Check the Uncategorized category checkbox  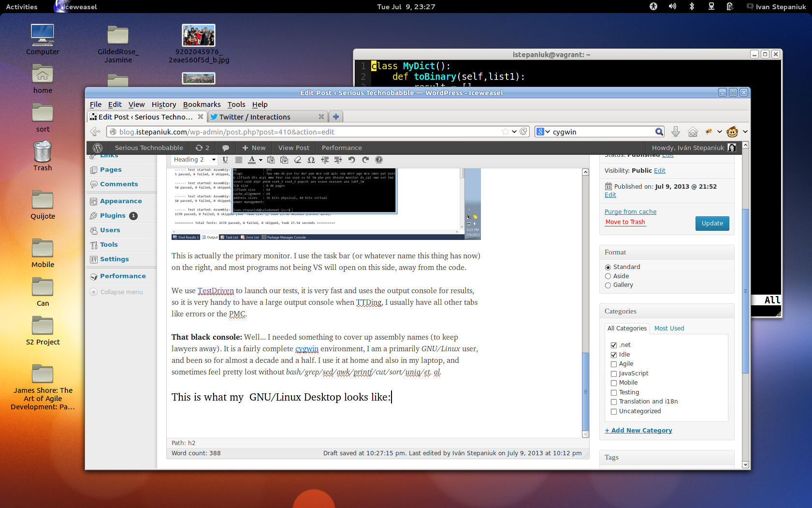tap(614, 412)
